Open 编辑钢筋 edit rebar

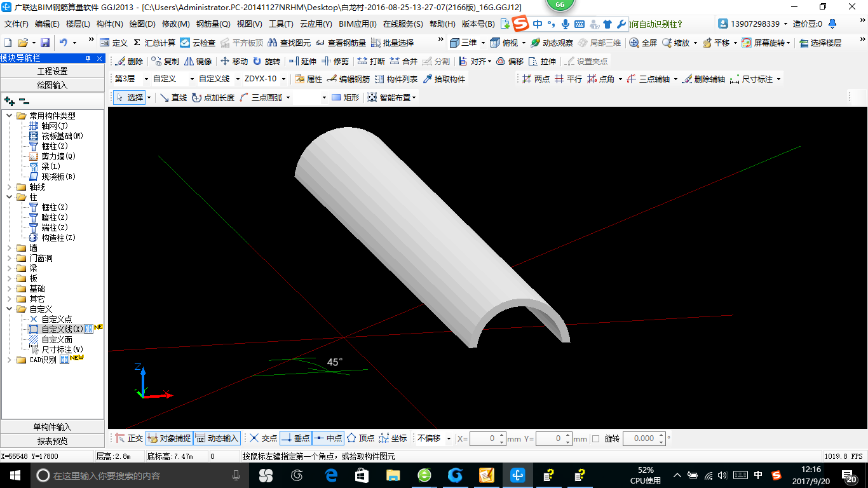click(x=348, y=79)
